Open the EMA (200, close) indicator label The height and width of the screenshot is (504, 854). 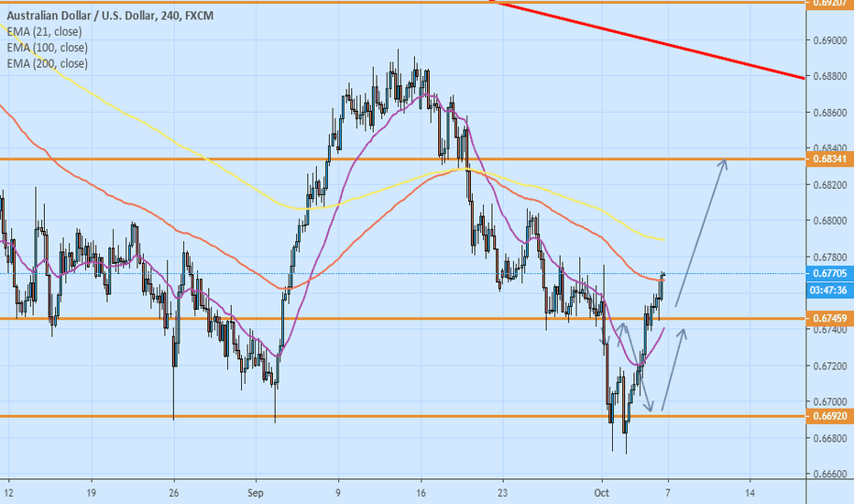(x=48, y=63)
